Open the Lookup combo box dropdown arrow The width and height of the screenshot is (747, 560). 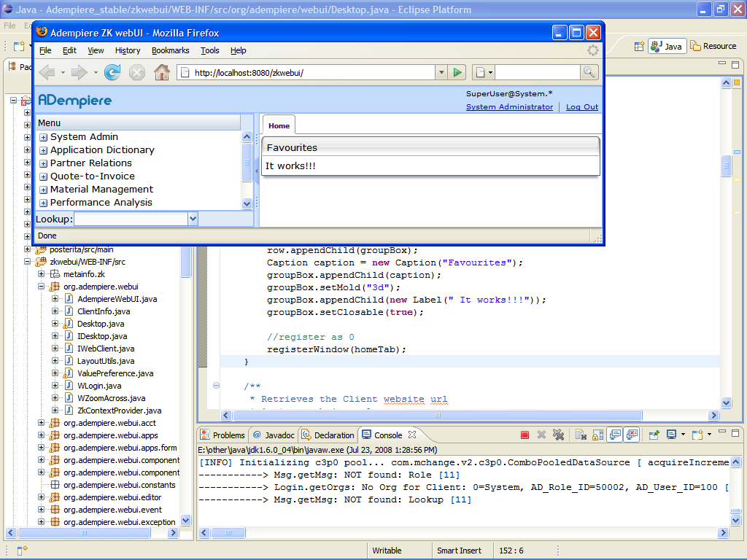coord(193,219)
